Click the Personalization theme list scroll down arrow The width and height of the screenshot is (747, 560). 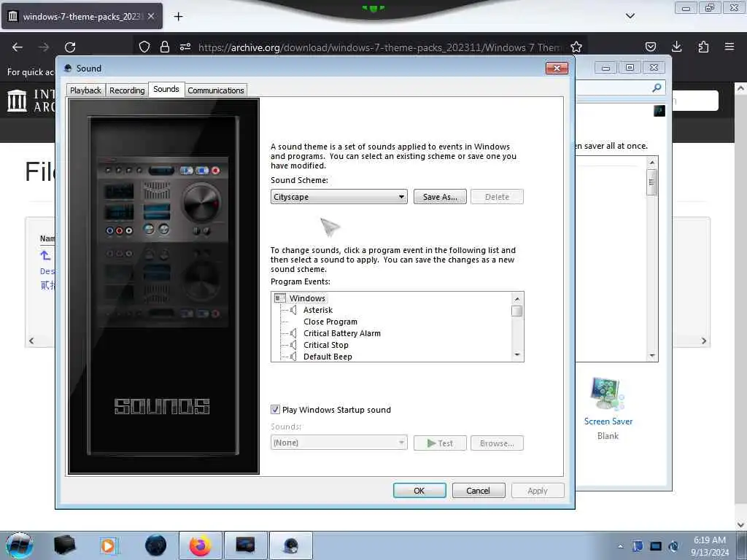click(x=652, y=356)
